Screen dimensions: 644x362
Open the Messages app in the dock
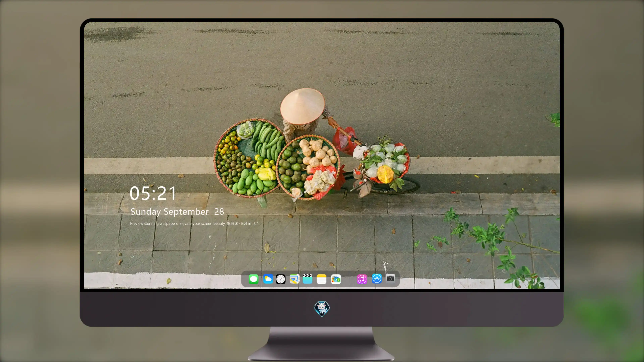point(253,279)
